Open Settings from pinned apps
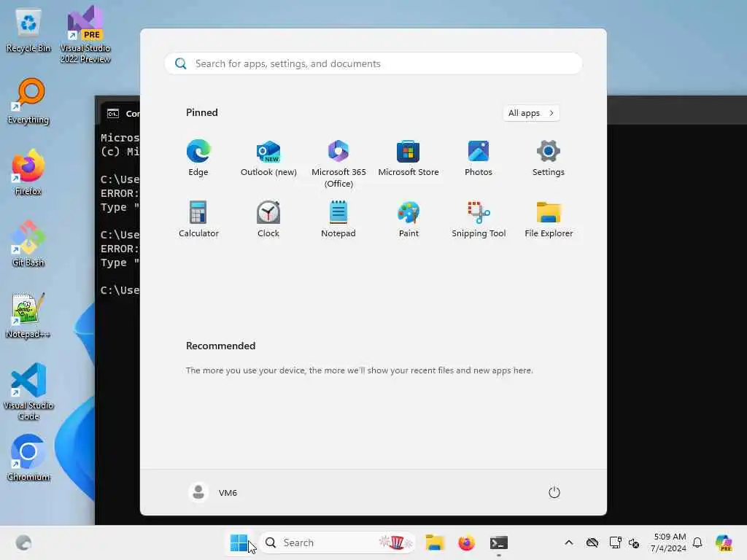 (x=549, y=158)
